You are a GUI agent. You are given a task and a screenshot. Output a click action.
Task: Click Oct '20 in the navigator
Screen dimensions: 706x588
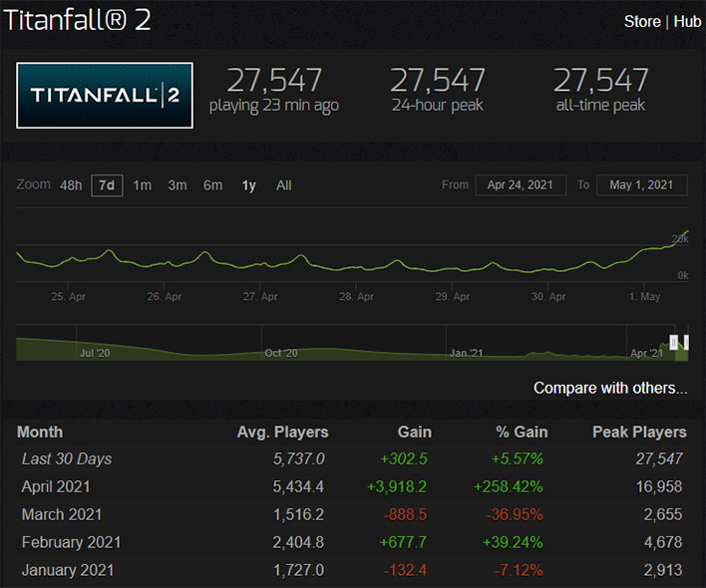pyautogui.click(x=281, y=353)
